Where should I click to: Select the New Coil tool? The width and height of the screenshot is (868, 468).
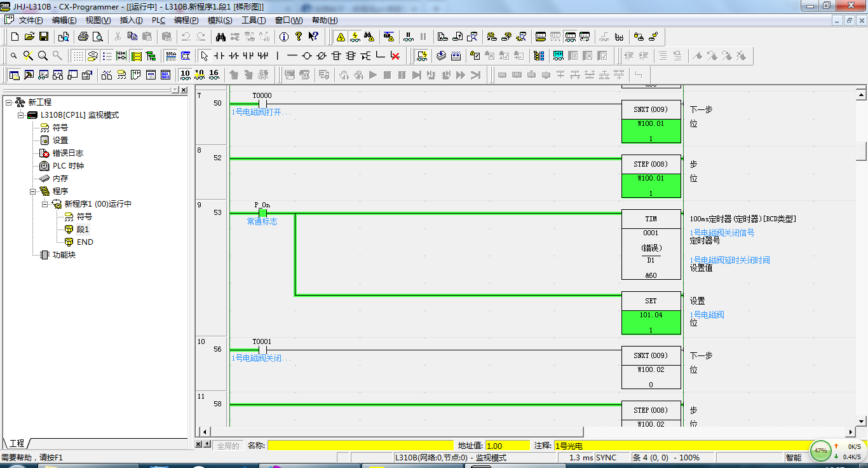coord(306,56)
